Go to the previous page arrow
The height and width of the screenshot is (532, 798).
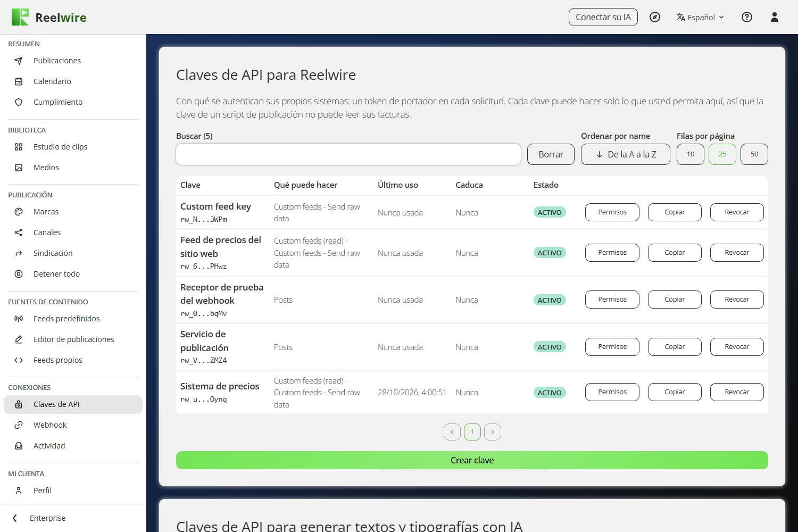coord(452,432)
